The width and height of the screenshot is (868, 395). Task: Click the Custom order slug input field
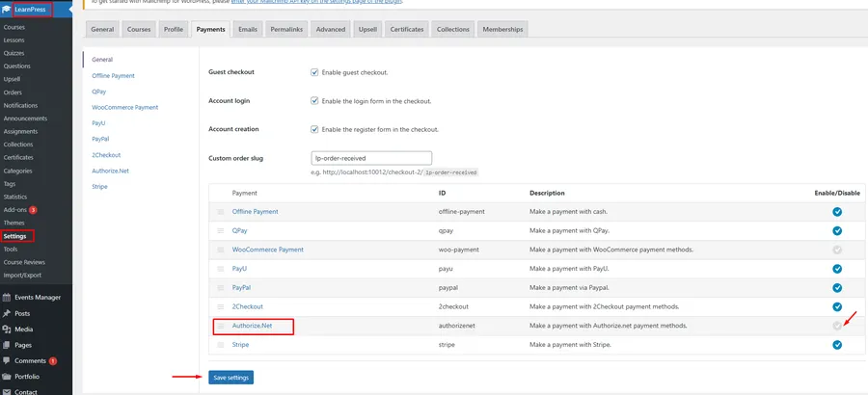(371, 158)
